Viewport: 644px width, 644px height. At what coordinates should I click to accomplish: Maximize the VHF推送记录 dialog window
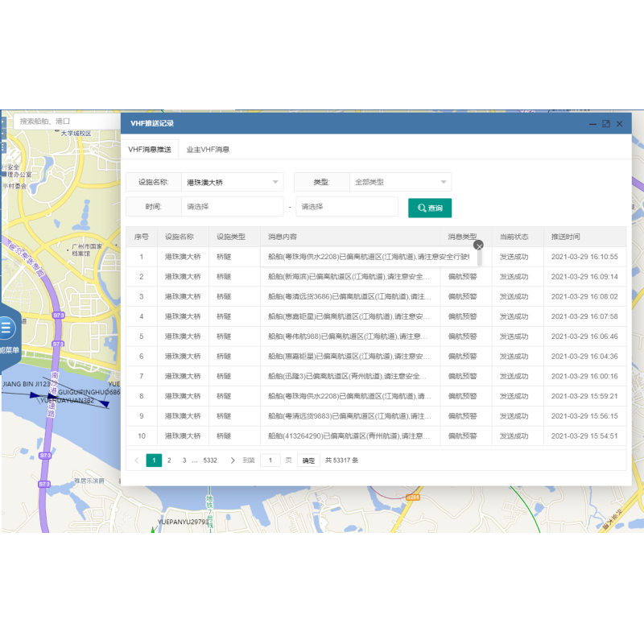606,124
